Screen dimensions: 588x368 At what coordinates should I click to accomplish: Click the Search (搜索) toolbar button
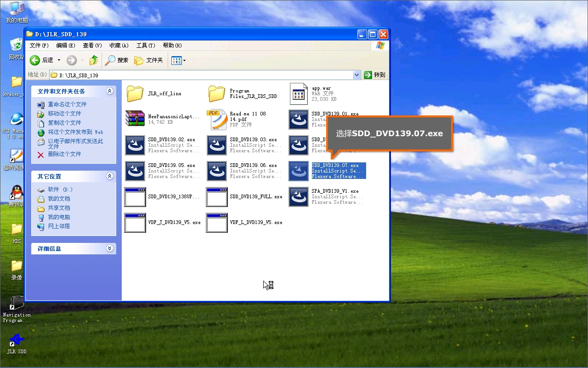click(x=117, y=60)
